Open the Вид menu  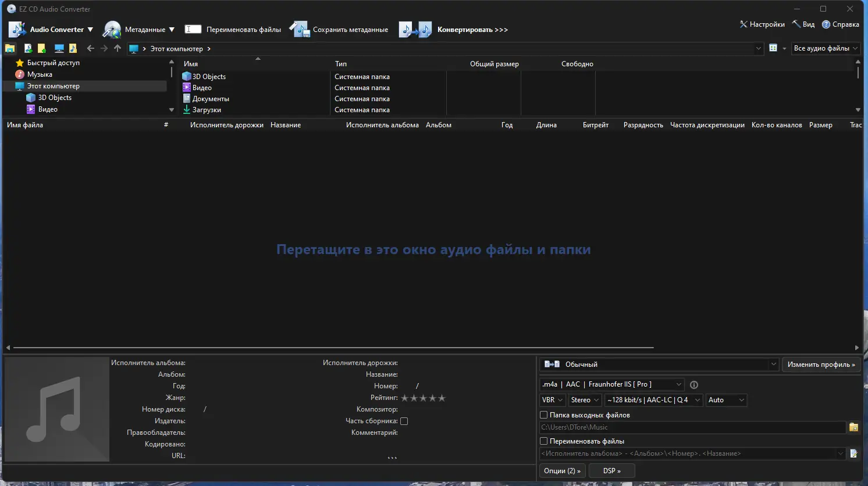tap(803, 24)
